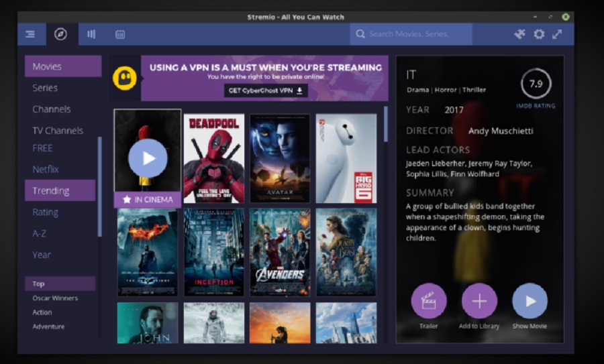Select the Top genre filter
The height and width of the screenshot is (364, 604).
[x=60, y=284]
